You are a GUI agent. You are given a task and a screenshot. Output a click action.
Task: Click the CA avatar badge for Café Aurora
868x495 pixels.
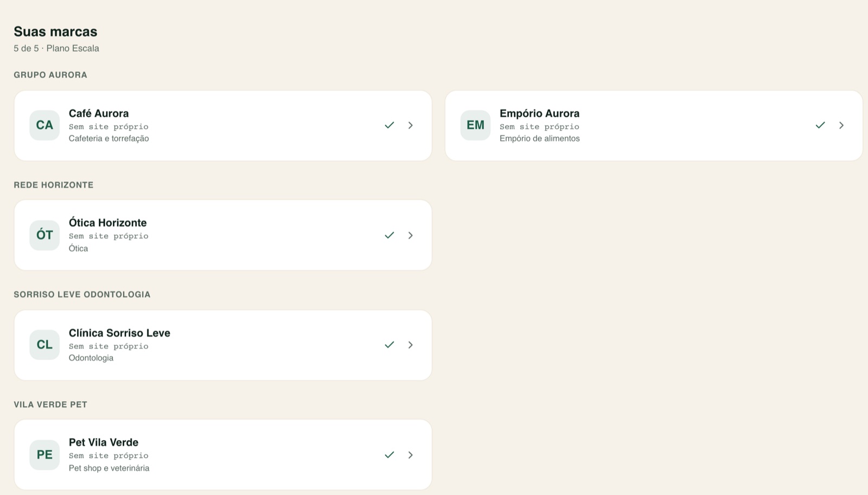44,125
